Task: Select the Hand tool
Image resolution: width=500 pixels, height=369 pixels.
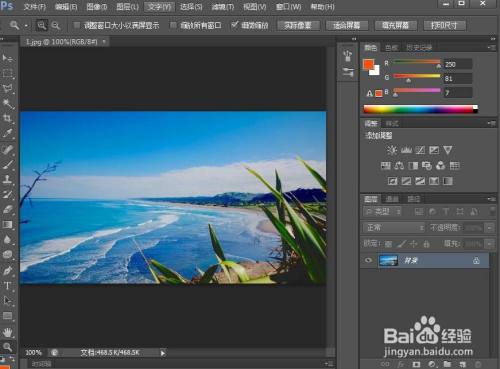Action: click(x=7, y=332)
